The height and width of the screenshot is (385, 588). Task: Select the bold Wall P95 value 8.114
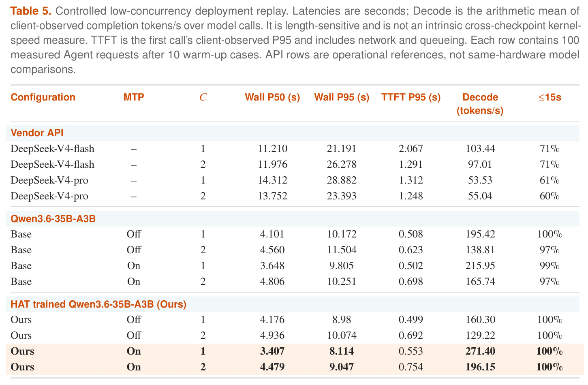point(342,351)
